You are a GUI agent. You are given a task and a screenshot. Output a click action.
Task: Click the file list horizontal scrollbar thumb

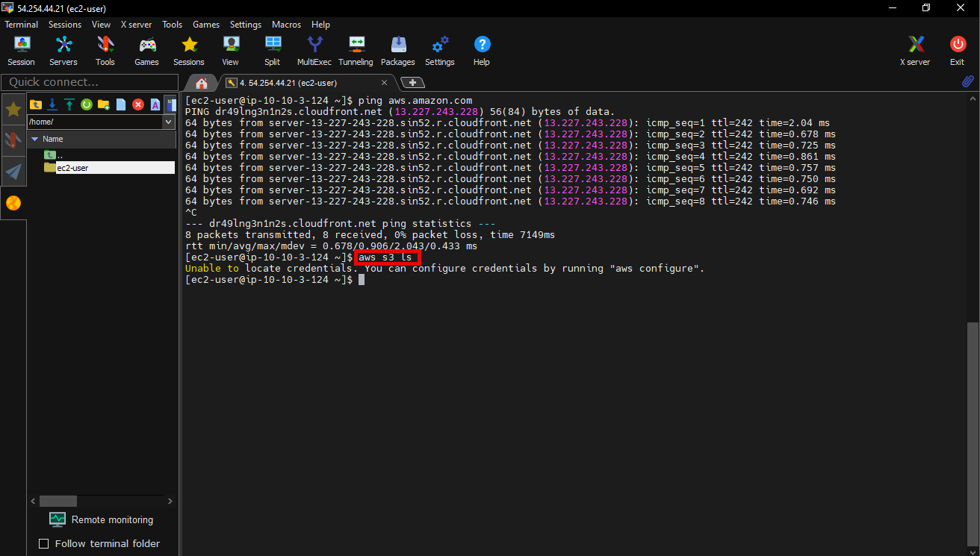click(58, 502)
